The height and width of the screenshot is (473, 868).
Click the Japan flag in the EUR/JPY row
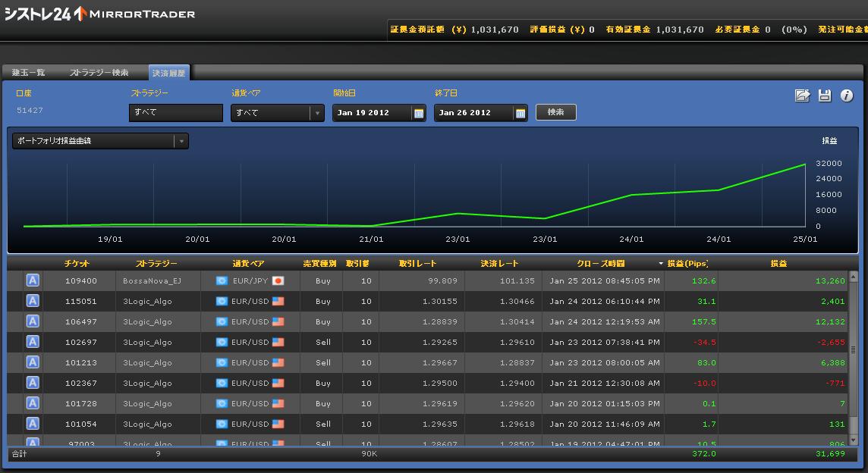[278, 280]
